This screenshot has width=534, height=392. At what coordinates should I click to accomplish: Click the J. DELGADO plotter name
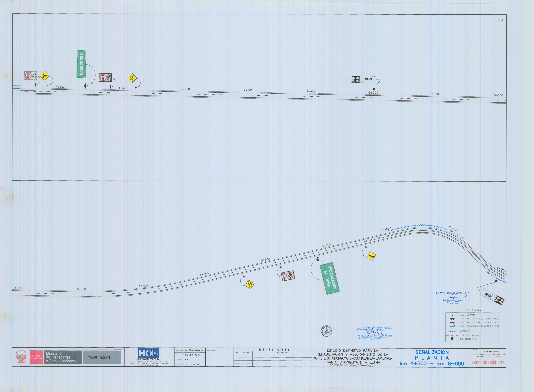click(x=196, y=364)
